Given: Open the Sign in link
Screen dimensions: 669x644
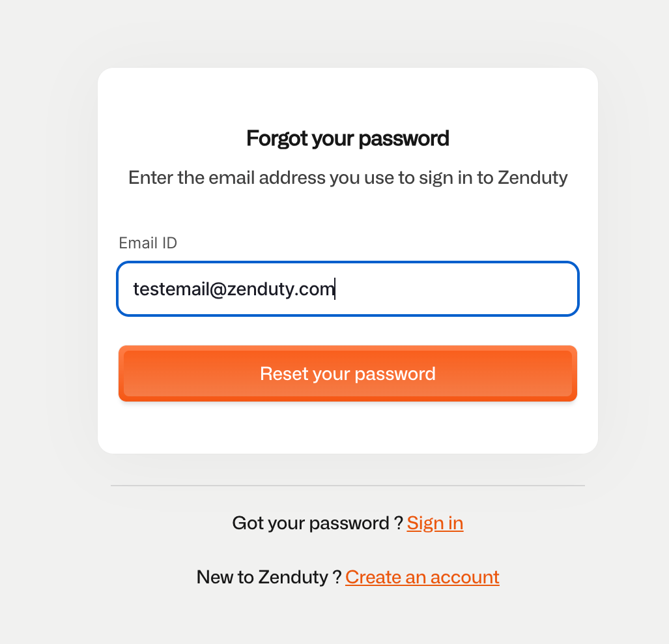Looking at the screenshot, I should [x=435, y=523].
